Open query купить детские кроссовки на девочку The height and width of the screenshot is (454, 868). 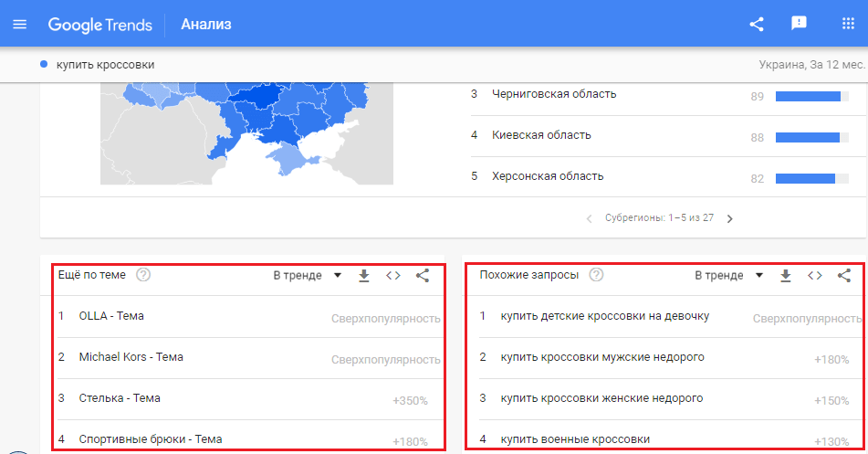[x=605, y=316]
